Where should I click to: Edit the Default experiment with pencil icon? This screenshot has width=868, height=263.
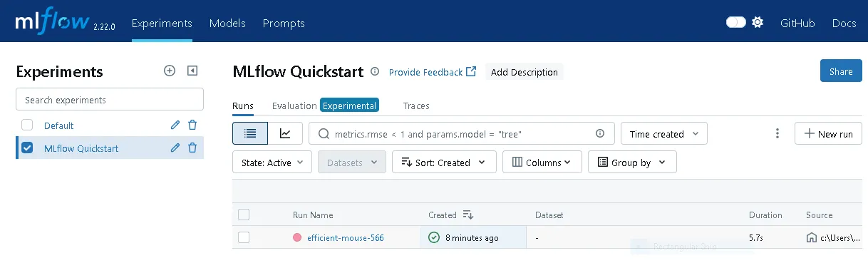tap(175, 125)
